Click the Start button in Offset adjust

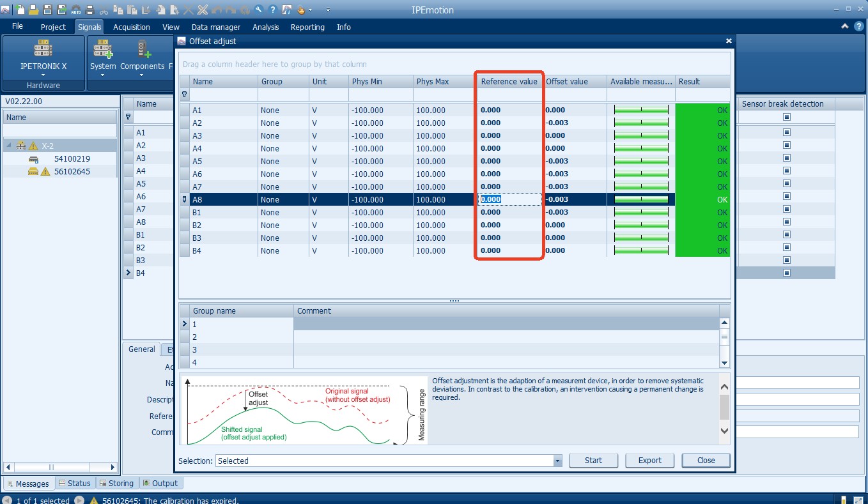point(593,461)
